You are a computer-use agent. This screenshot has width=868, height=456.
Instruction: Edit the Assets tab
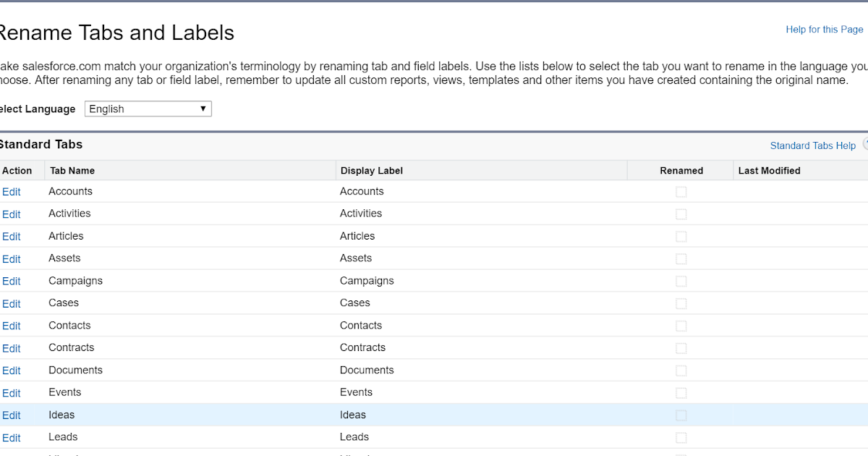(11, 259)
